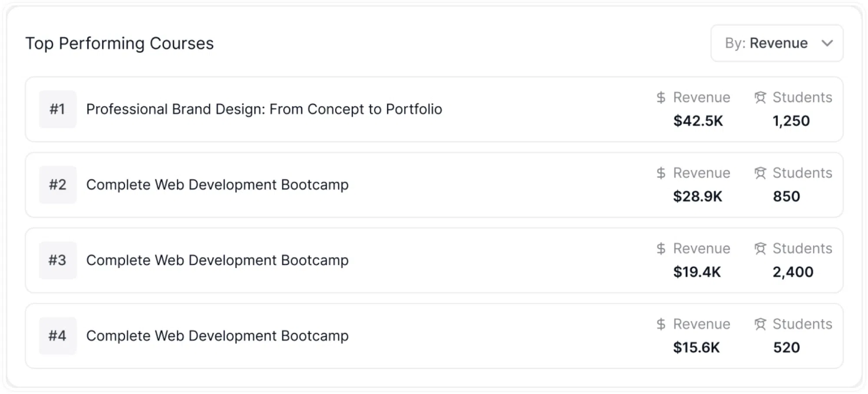Click the $15.6K revenue value
868x394 pixels.
tap(696, 348)
